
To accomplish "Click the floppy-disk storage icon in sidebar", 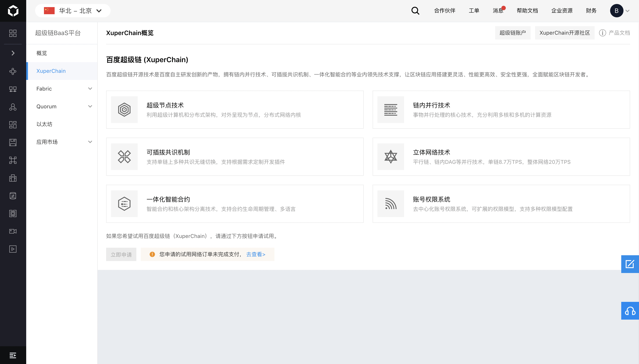I will (13, 142).
